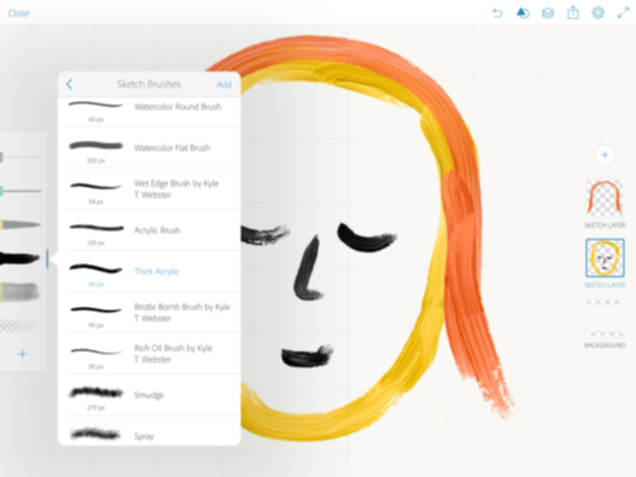Image resolution: width=636 pixels, height=477 pixels.
Task: Open the shapes tool icon
Action: click(x=522, y=13)
